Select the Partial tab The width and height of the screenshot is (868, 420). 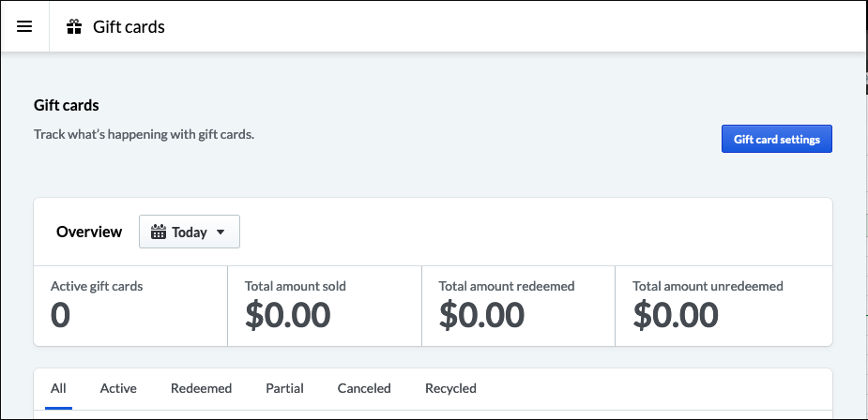(x=284, y=388)
